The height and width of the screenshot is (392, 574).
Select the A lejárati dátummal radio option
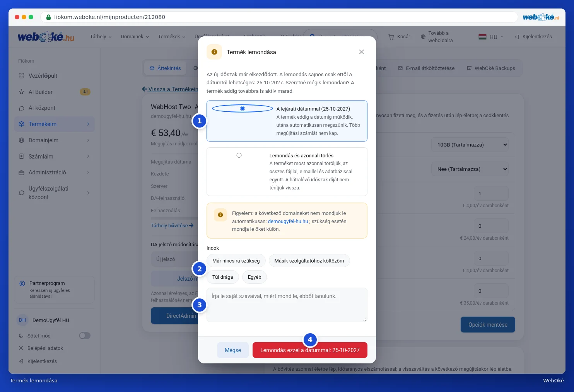[x=243, y=109]
